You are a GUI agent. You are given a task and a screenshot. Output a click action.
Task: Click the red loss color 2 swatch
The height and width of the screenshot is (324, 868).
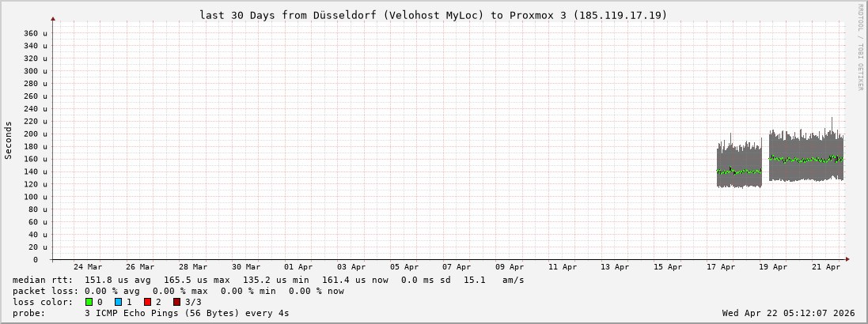click(x=147, y=302)
